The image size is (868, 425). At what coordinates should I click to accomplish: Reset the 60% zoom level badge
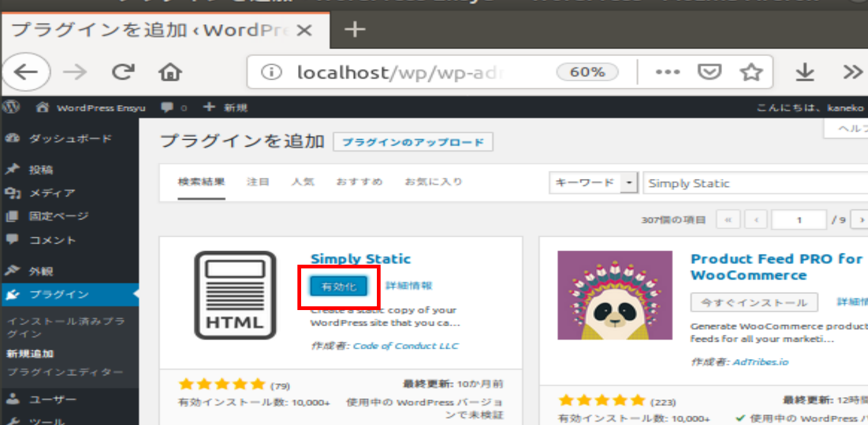point(587,72)
